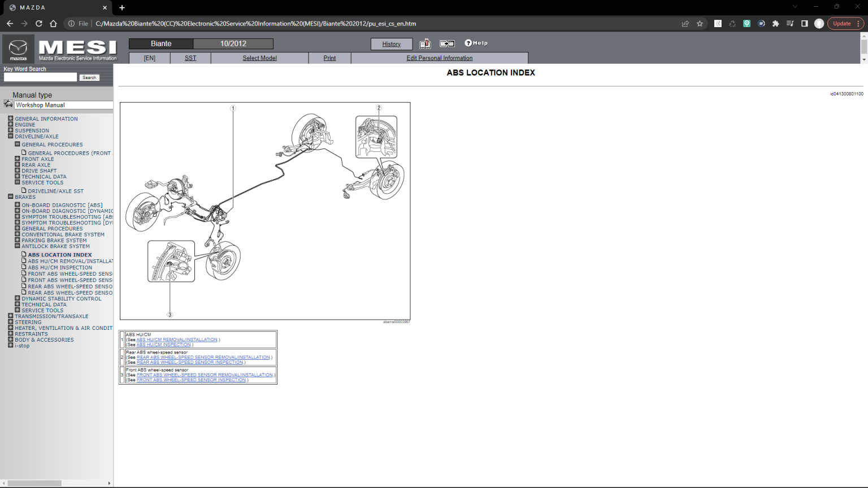Open the browser Extensions puzzle icon
This screenshot has height=488, width=868.
[x=775, y=24]
